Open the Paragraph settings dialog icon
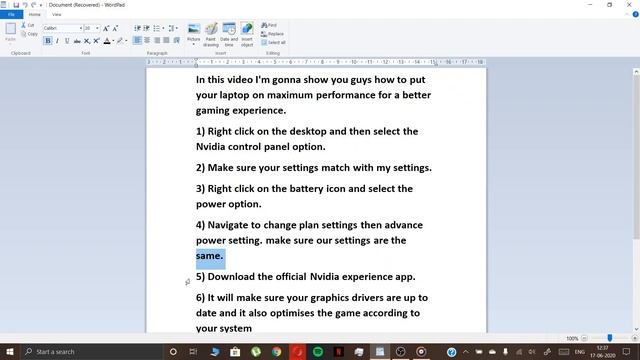 [x=177, y=40]
